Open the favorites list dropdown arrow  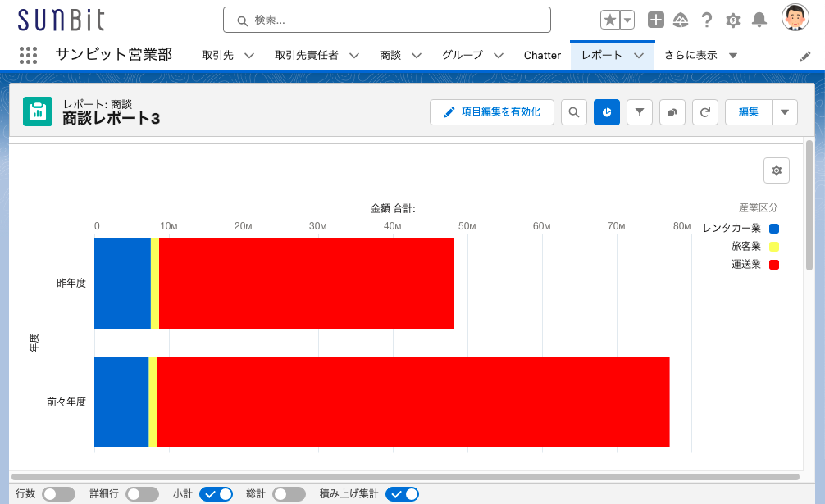tap(627, 20)
